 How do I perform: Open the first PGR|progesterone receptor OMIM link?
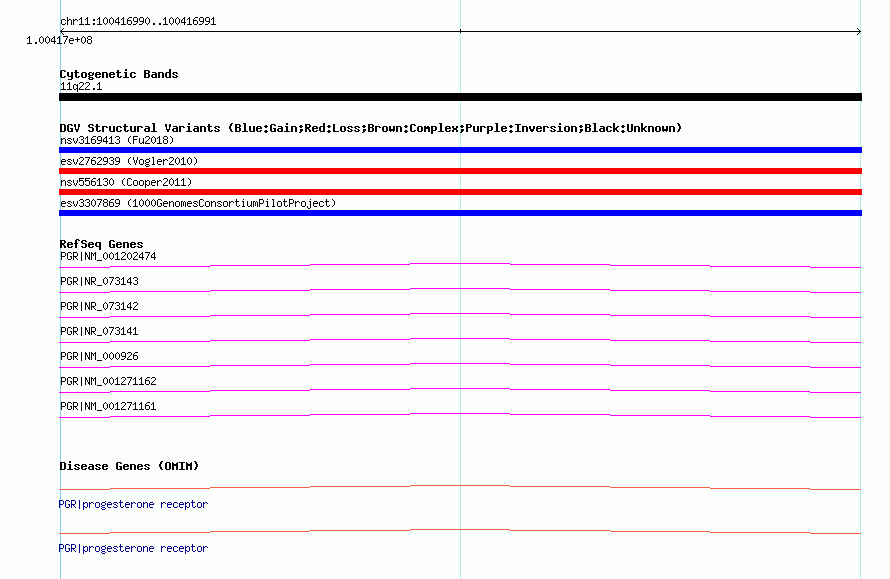tap(133, 504)
